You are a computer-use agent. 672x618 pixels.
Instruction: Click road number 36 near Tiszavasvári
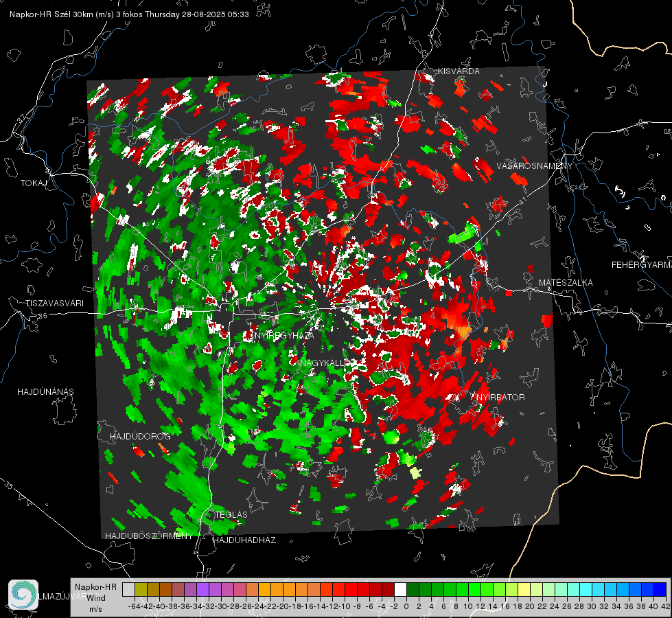click(x=43, y=316)
